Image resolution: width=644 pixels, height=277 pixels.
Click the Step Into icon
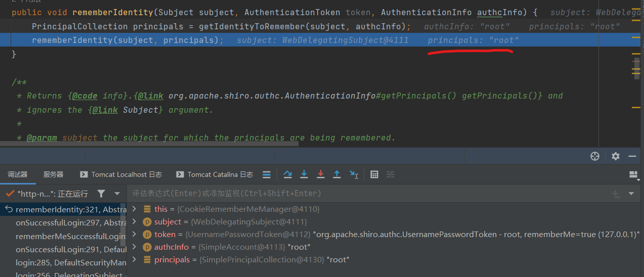pyautogui.click(x=304, y=174)
